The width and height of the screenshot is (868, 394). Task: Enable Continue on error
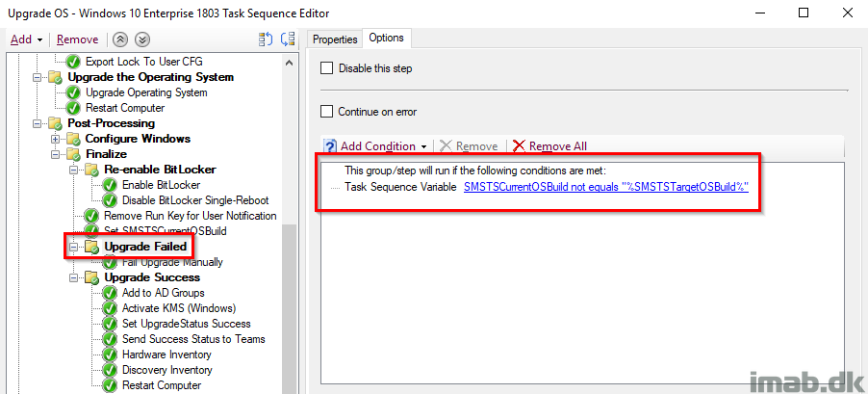point(327,112)
